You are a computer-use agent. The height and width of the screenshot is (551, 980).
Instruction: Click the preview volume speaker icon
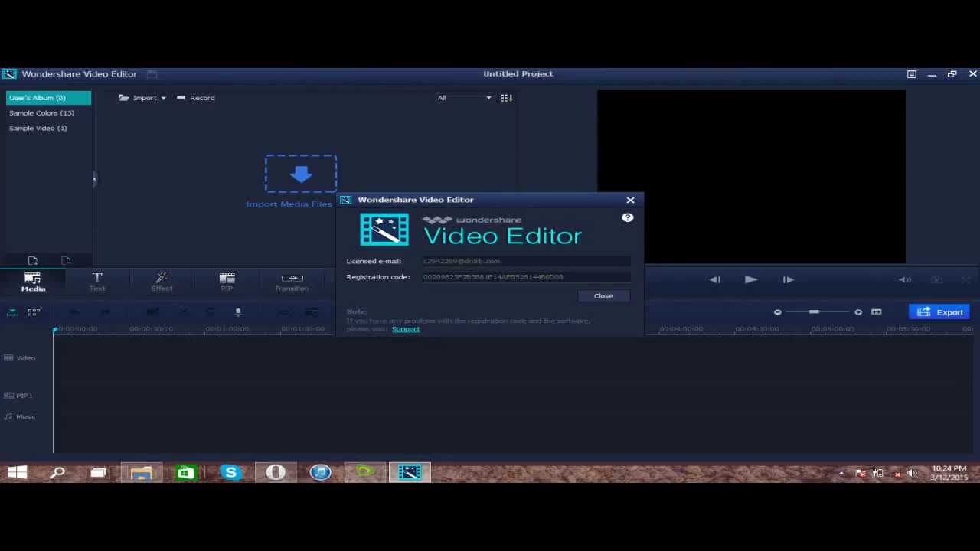click(905, 280)
